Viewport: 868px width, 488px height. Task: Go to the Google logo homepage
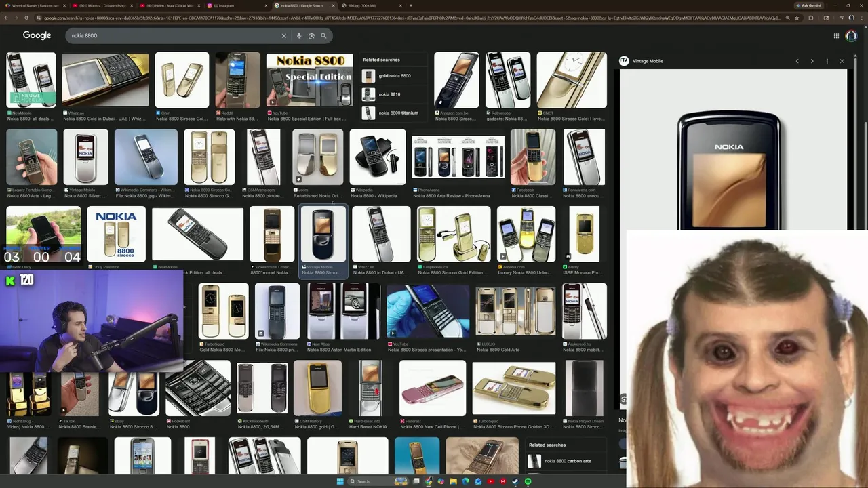(37, 35)
